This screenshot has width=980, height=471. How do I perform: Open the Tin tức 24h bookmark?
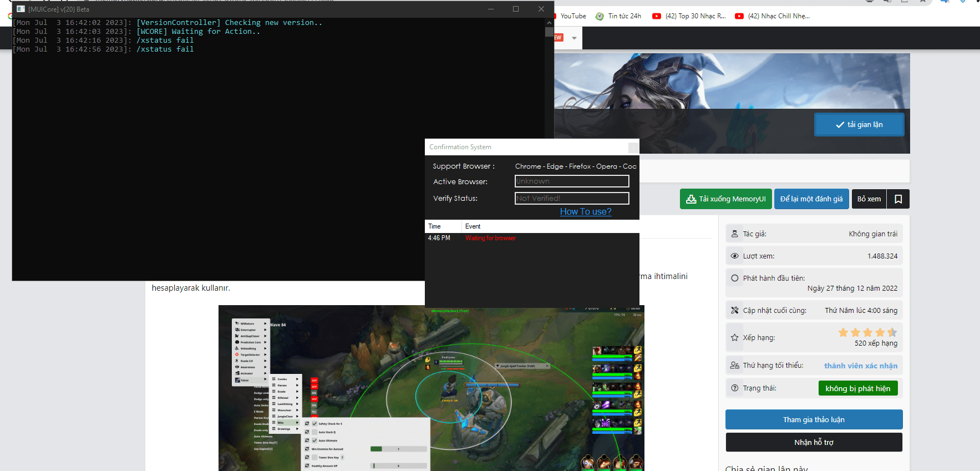(x=618, y=16)
